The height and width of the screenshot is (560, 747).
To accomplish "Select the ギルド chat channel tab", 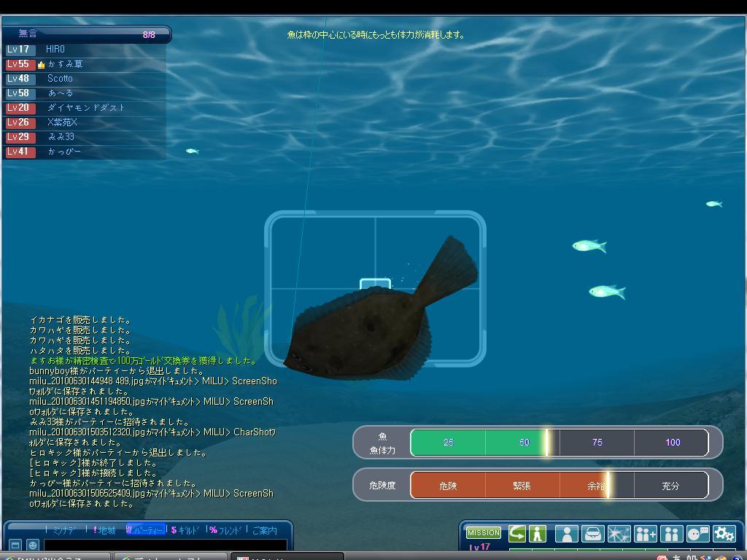I will pyautogui.click(x=186, y=530).
